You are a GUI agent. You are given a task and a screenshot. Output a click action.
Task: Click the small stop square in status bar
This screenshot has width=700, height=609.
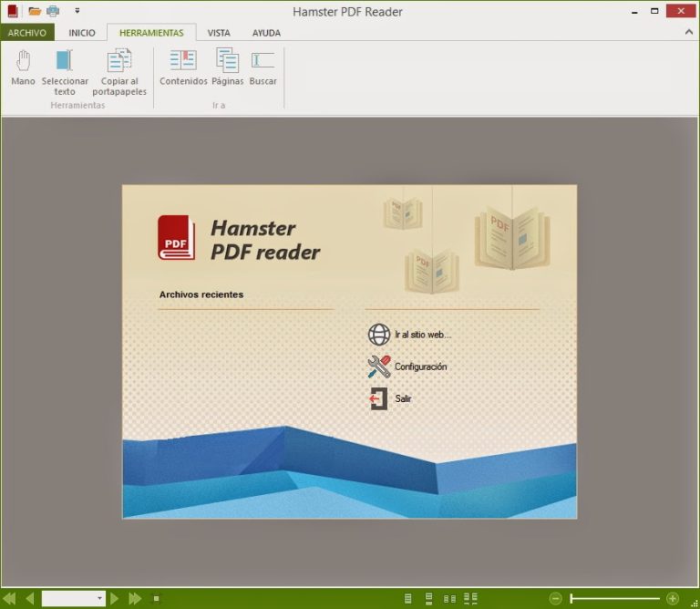(156, 599)
